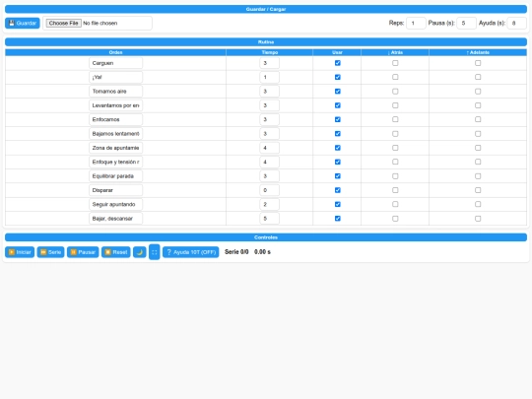532x399 pixels.
Task: Edit the Seguir apuntando order field
Action: pos(115,204)
